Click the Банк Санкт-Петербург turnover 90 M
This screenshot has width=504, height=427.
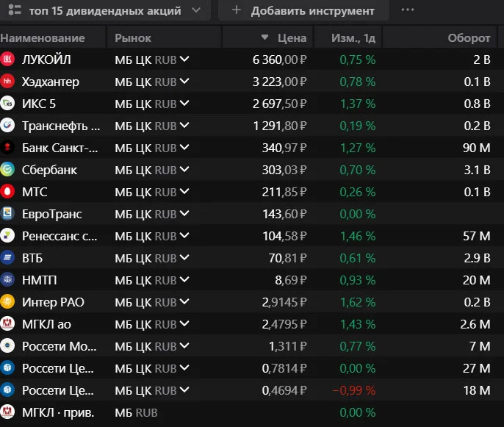click(477, 148)
